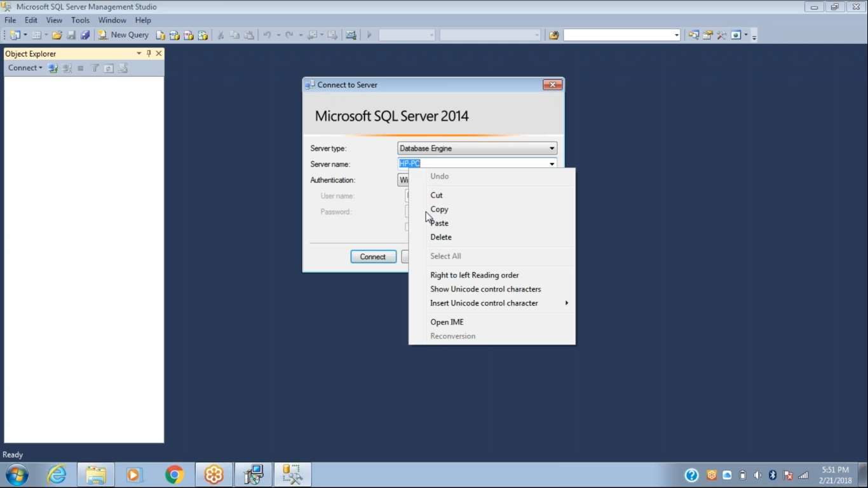Click the Find in Files folder icon

click(554, 35)
